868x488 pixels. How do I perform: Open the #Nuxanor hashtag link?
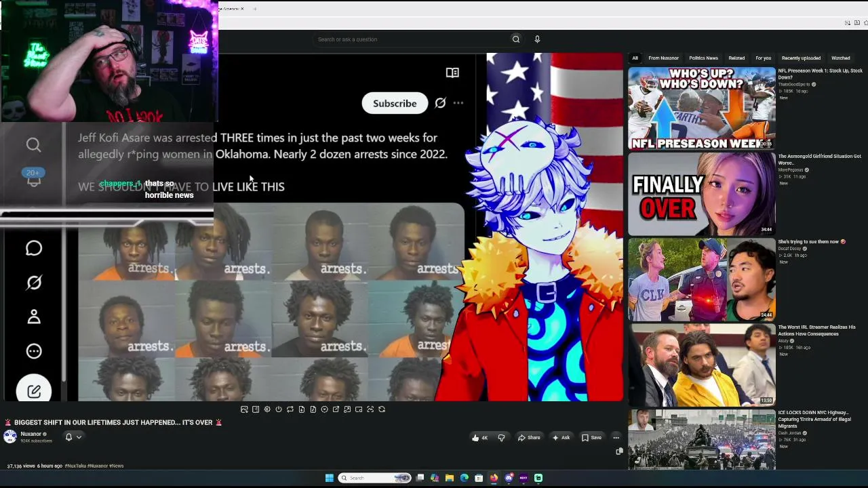pos(98,466)
